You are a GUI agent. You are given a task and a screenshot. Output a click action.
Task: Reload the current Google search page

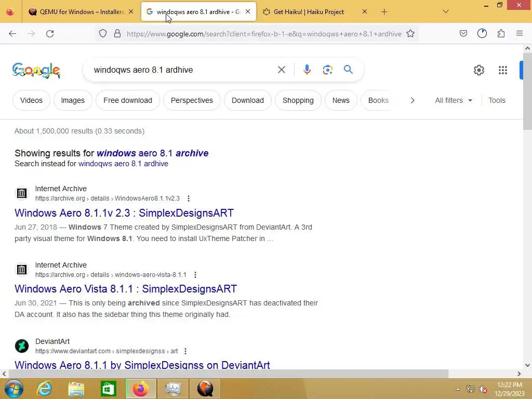(50, 34)
